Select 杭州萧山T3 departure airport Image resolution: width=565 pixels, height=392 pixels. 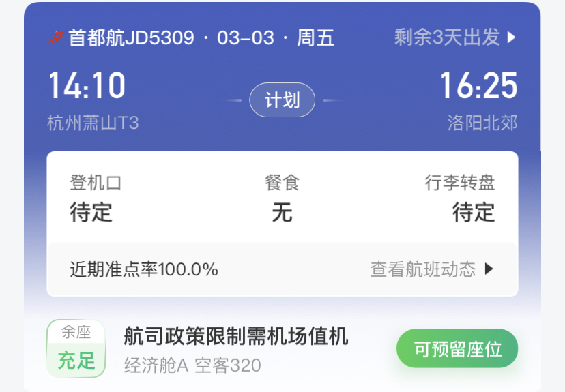pos(93,123)
